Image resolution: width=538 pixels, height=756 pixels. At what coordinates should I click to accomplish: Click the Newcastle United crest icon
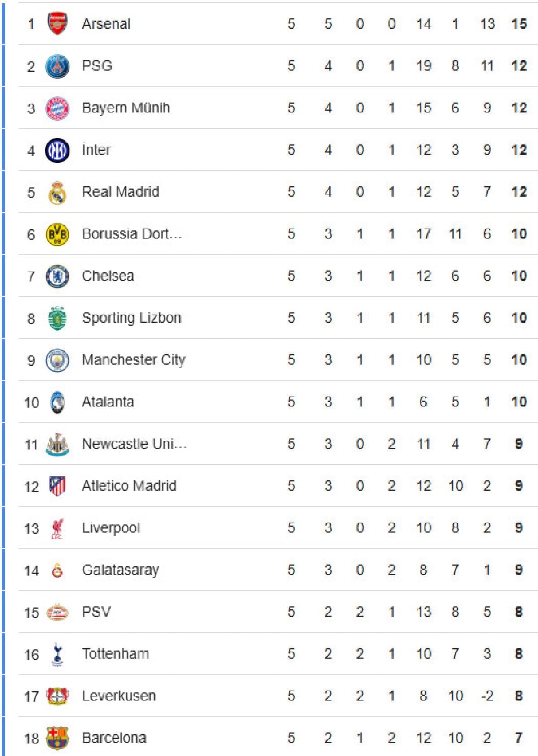click(x=57, y=444)
